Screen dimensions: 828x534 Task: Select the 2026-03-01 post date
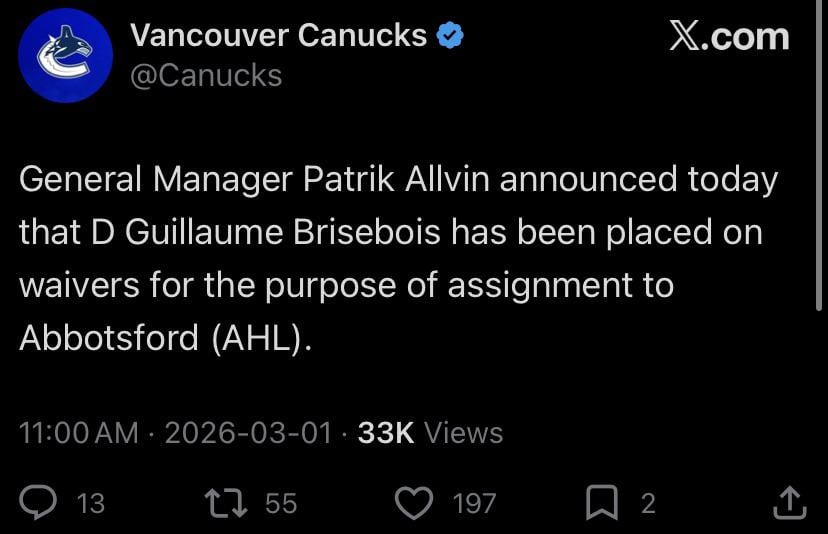pyautogui.click(x=247, y=433)
